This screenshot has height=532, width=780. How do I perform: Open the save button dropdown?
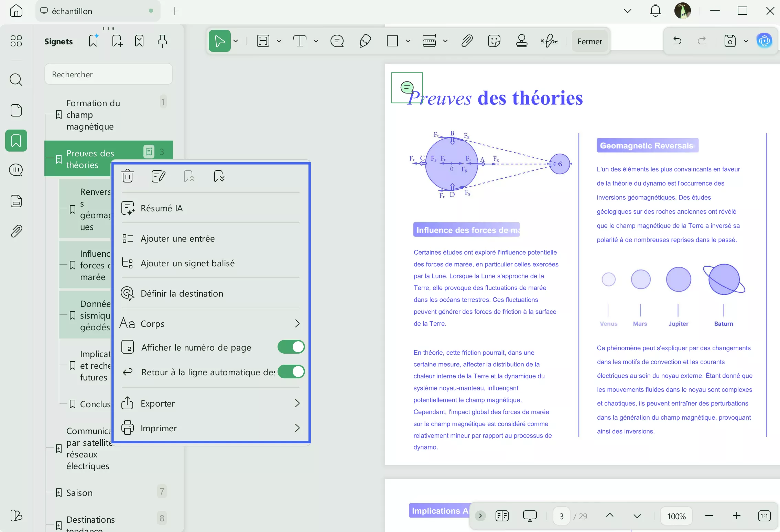point(746,41)
